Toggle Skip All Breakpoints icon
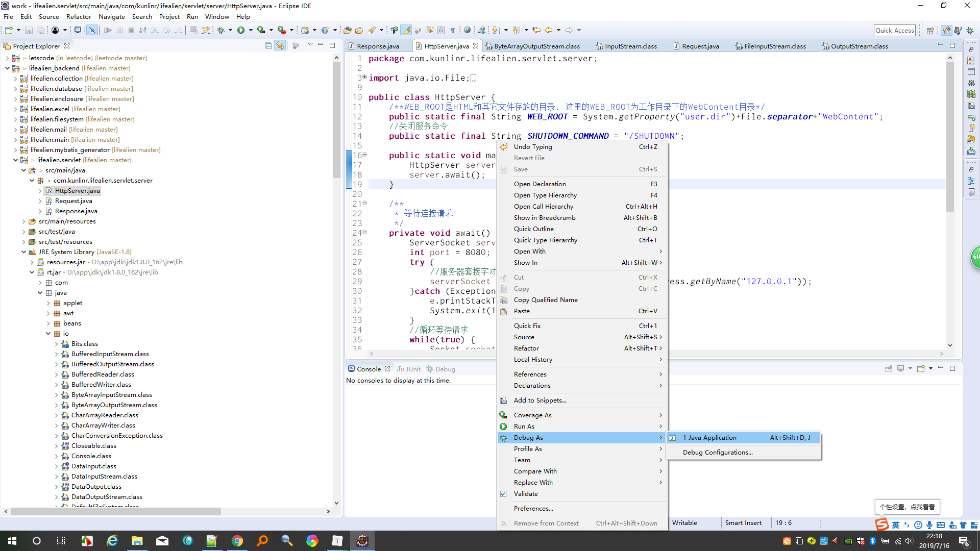Viewport: 980px width, 551px height. [x=92, y=31]
